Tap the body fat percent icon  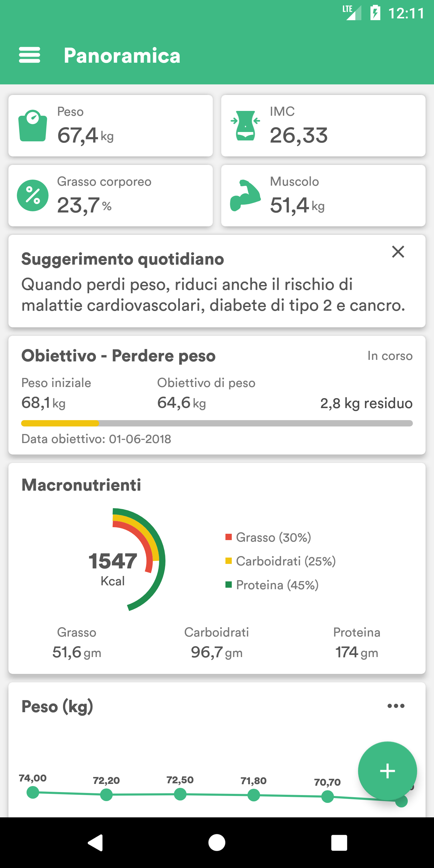(x=33, y=195)
